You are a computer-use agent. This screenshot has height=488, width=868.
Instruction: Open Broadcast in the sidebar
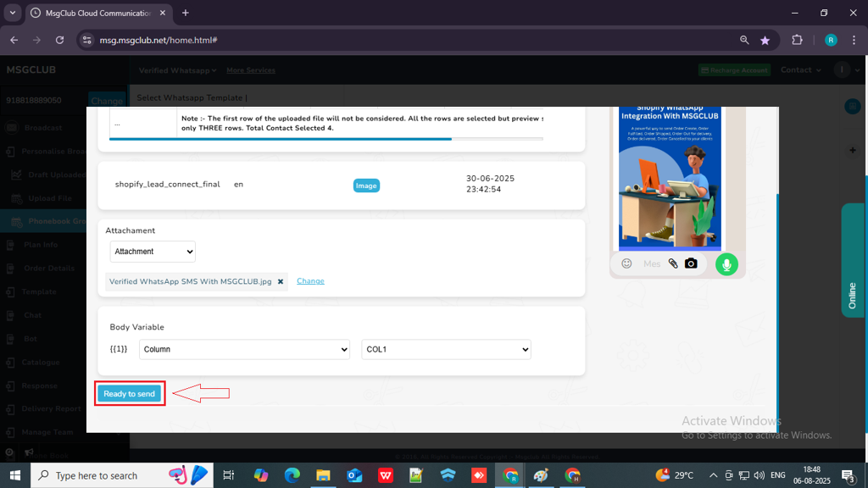point(43,128)
